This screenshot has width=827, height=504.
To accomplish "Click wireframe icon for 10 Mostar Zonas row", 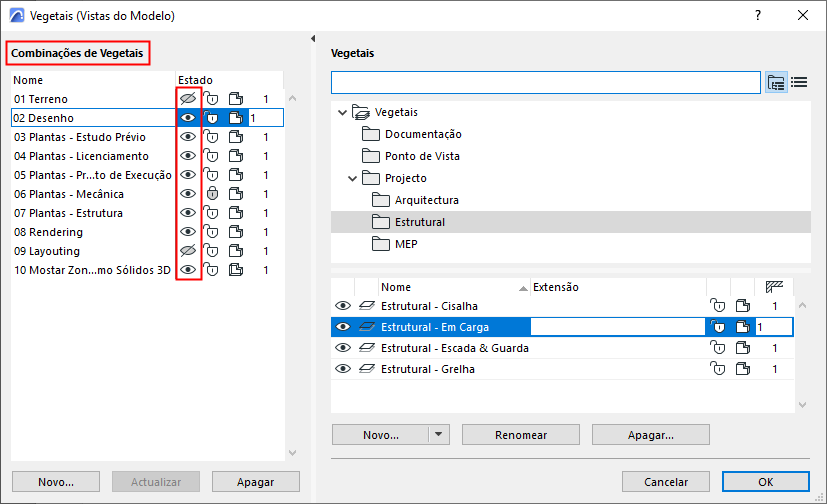I will click(236, 270).
